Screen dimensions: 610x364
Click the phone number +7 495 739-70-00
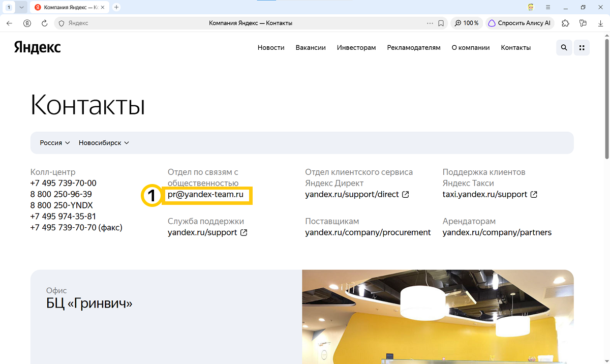pos(64,183)
